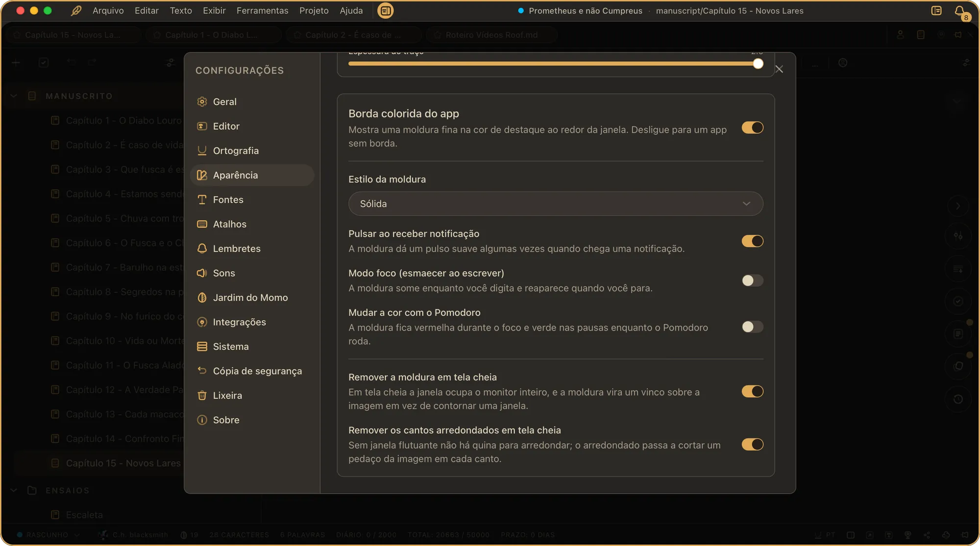The width and height of the screenshot is (980, 546).
Task: Click the add plus icon above MANUSCRITO
Action: [16, 63]
